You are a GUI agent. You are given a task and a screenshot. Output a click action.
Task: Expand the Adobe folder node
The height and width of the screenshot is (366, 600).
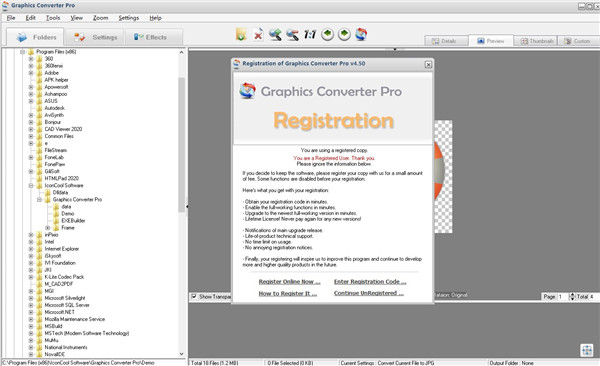[31, 73]
